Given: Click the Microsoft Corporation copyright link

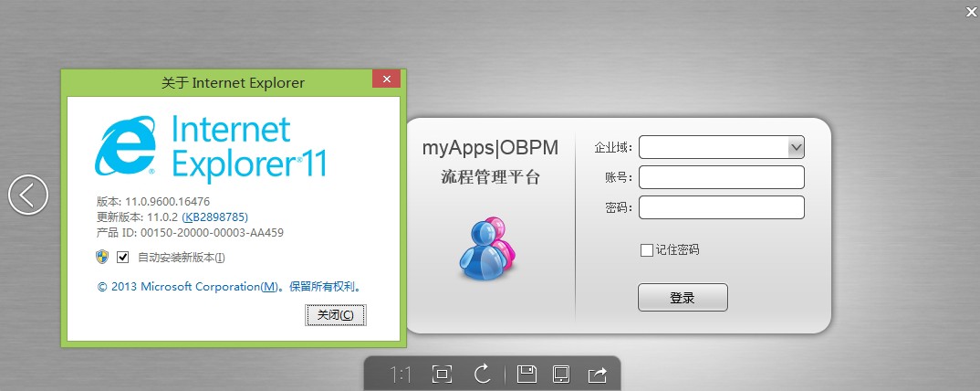Looking at the screenshot, I should tap(229, 287).
